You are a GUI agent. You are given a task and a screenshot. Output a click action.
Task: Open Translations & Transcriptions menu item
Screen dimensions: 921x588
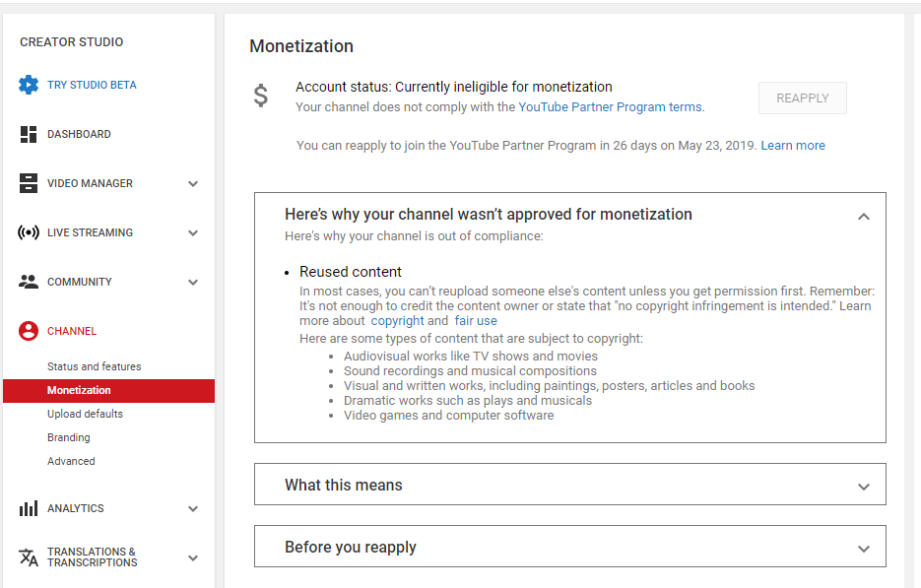tap(93, 556)
